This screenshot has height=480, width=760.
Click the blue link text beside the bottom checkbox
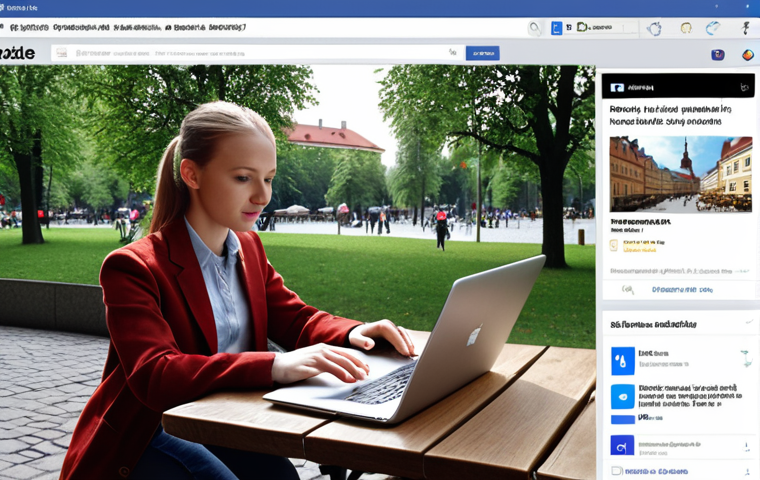pyautogui.click(x=656, y=471)
